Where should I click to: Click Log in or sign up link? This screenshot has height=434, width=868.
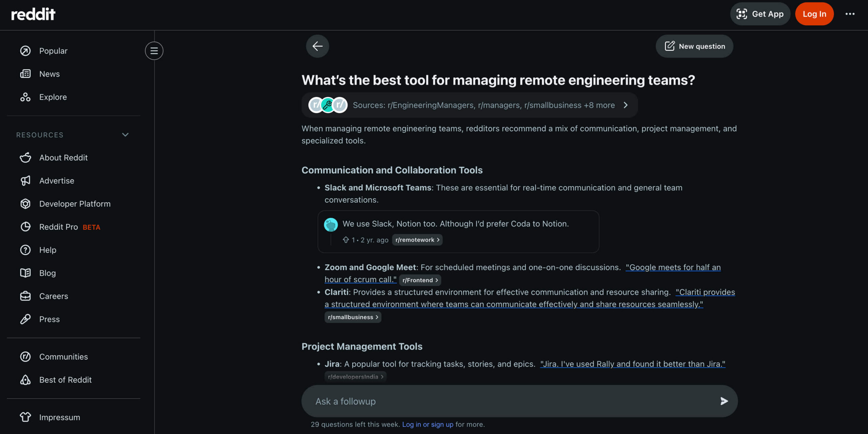point(427,424)
